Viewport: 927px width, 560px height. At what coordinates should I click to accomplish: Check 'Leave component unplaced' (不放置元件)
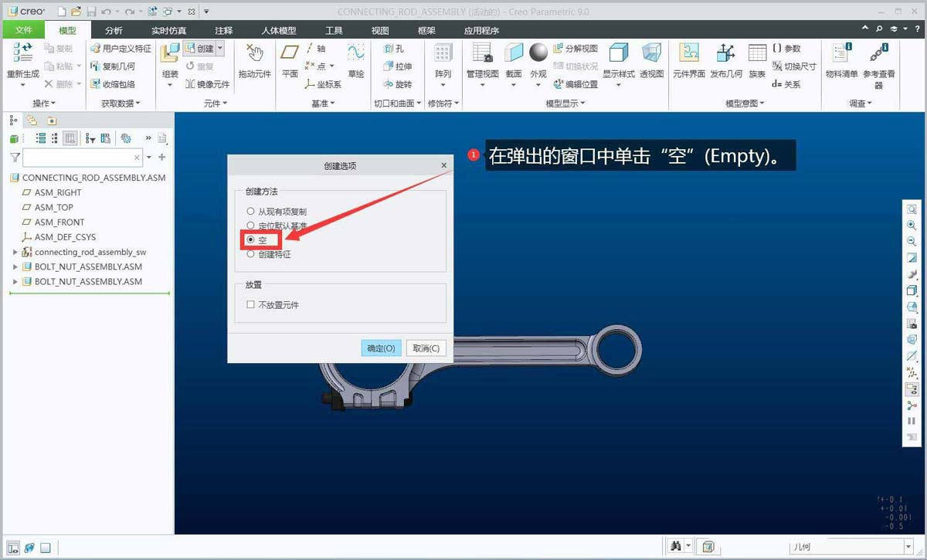click(x=273, y=305)
